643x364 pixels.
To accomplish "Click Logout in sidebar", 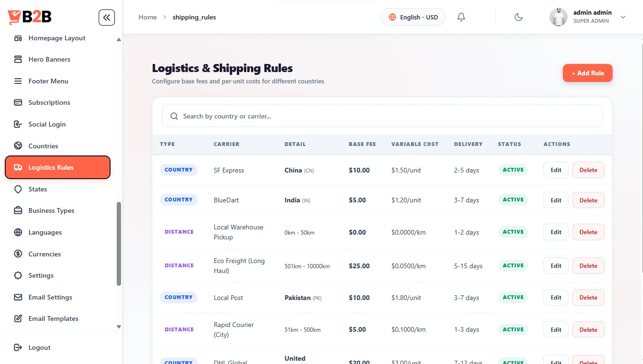I will (x=58, y=347).
